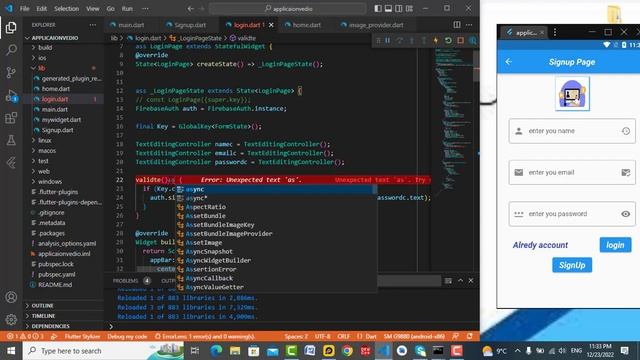Collapse the lib folder
The height and width of the screenshot is (360, 640).
point(42,68)
